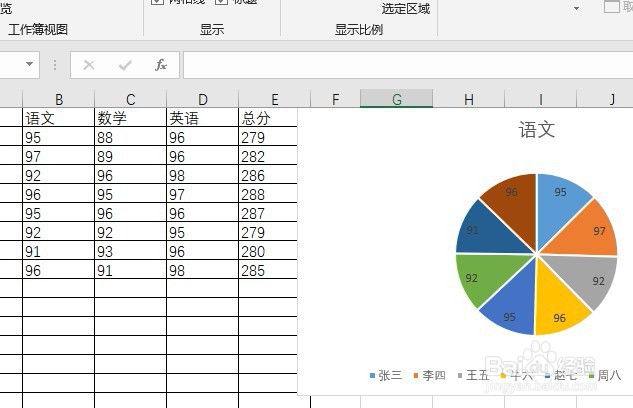This screenshot has height=408, width=633.
Task: Click the cell containing 89
Action: (130, 156)
